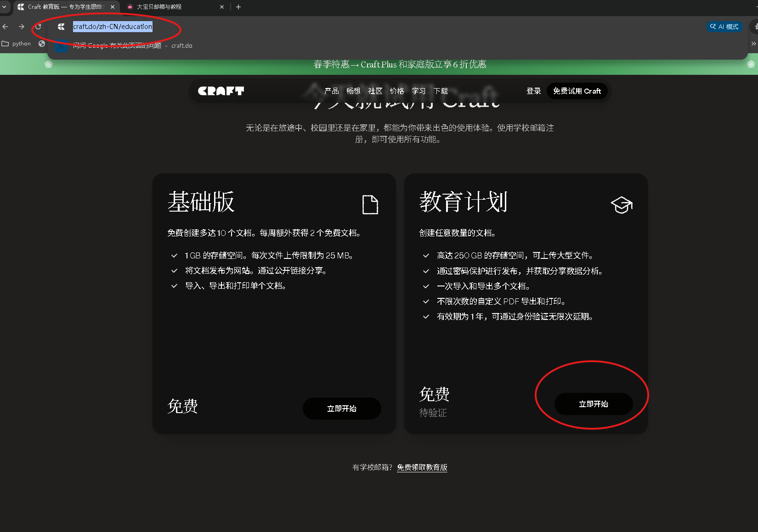Open the tab search dropdown arrow
The height and width of the screenshot is (532, 758).
click(x=4, y=7)
